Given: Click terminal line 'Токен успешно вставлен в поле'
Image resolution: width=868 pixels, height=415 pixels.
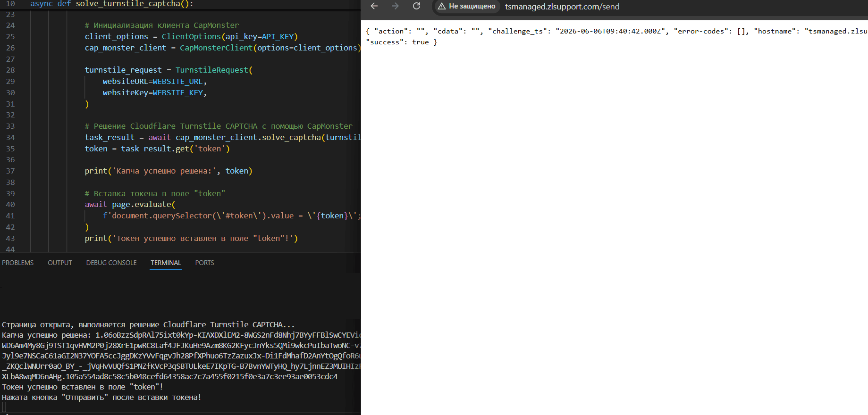Looking at the screenshot, I should coord(83,387).
